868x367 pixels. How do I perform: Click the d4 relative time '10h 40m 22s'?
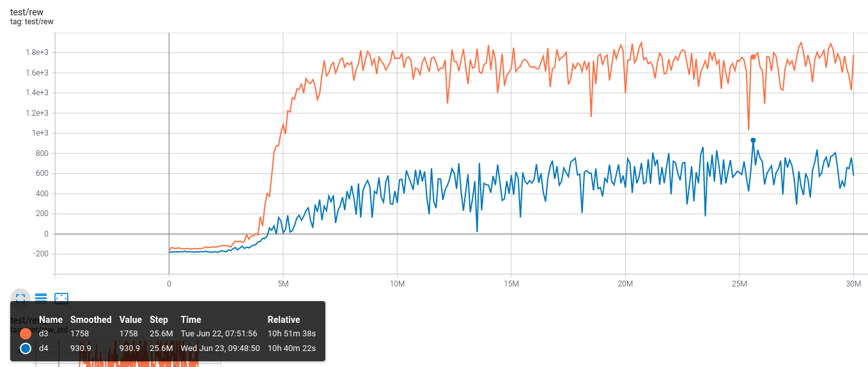291,348
